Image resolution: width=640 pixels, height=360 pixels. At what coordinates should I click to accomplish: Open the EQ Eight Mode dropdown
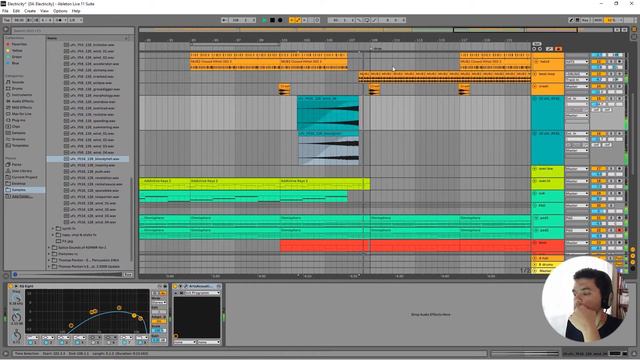pos(158,302)
